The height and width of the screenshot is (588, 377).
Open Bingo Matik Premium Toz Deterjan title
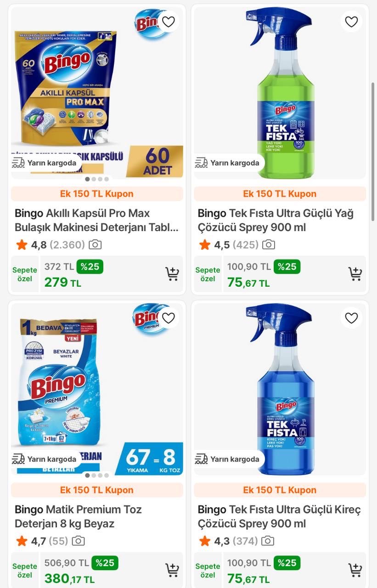pos(78,516)
